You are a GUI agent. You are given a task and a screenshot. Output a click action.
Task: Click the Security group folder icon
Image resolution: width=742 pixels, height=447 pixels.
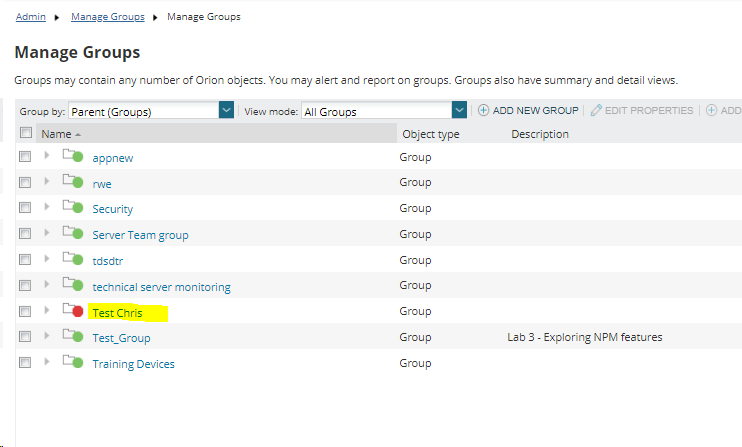(x=73, y=207)
